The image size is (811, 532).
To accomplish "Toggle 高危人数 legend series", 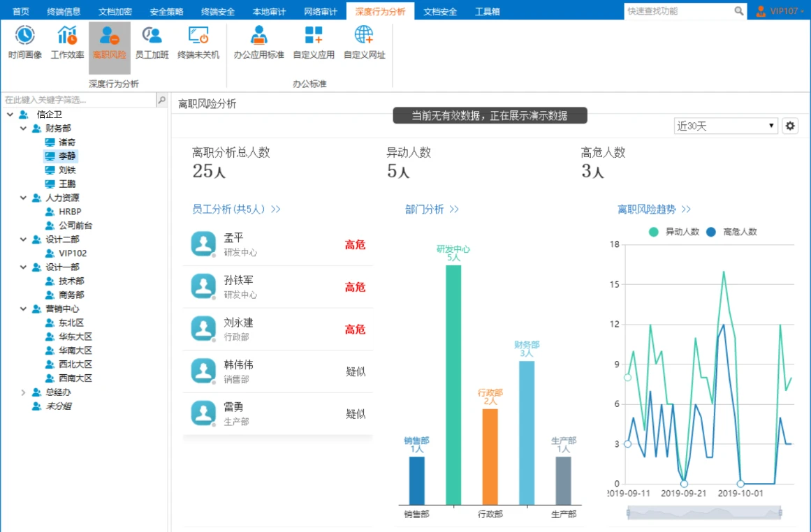I will 731,232.
